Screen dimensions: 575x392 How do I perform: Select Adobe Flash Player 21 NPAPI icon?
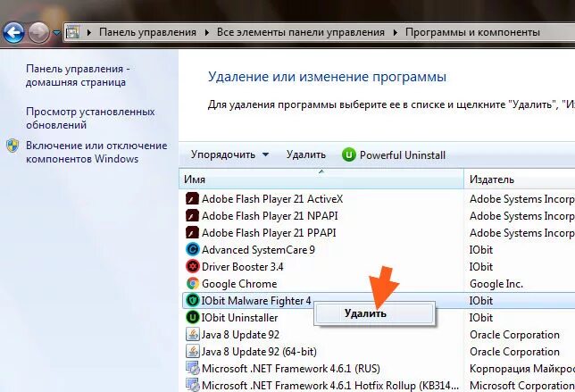coord(192,216)
